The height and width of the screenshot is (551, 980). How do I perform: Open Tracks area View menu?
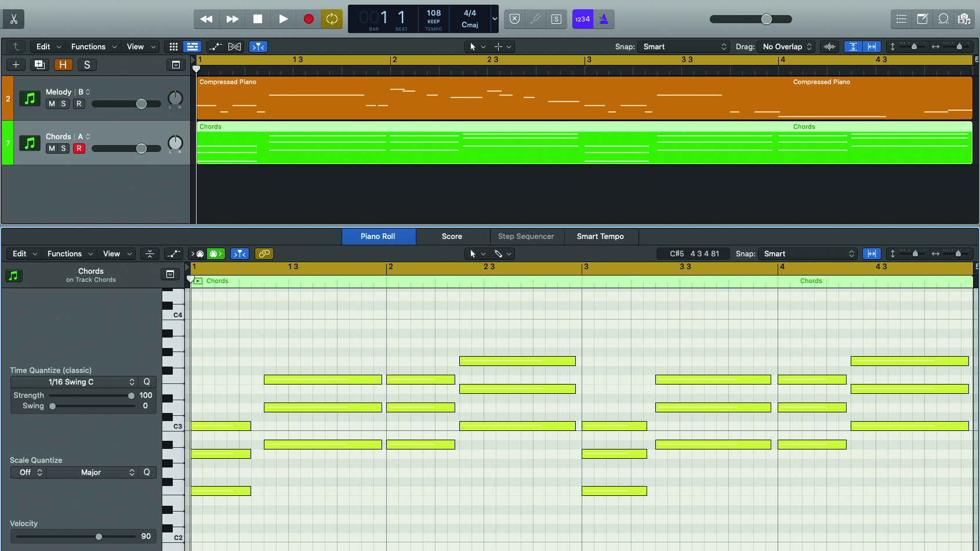pyautogui.click(x=141, y=46)
